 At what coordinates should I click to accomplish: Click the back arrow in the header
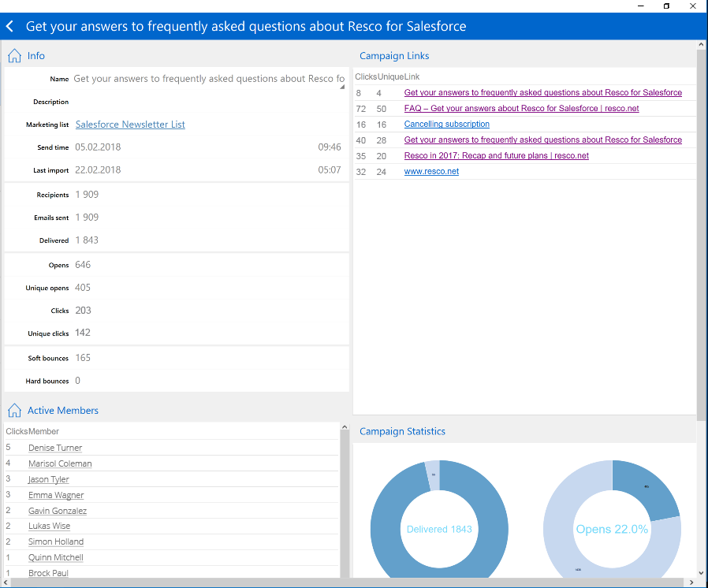(9, 26)
